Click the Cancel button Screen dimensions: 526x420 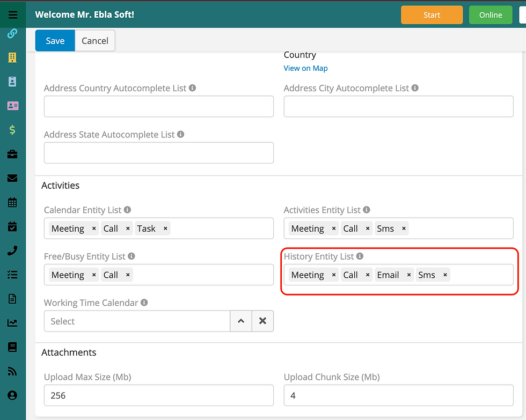(x=95, y=41)
